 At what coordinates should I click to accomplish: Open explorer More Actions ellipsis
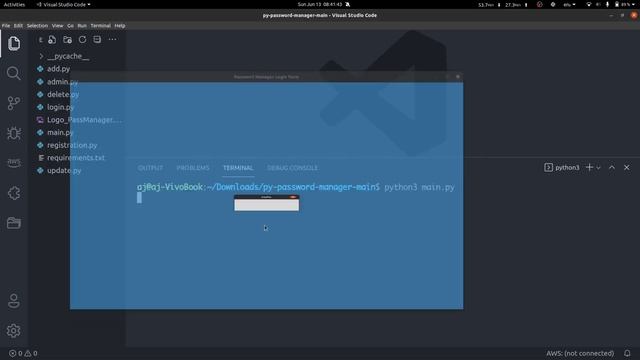[112, 40]
